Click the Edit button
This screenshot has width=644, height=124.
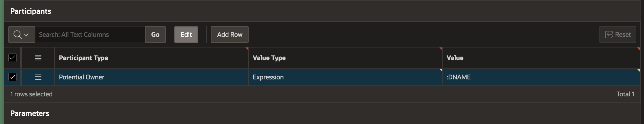coord(186,35)
